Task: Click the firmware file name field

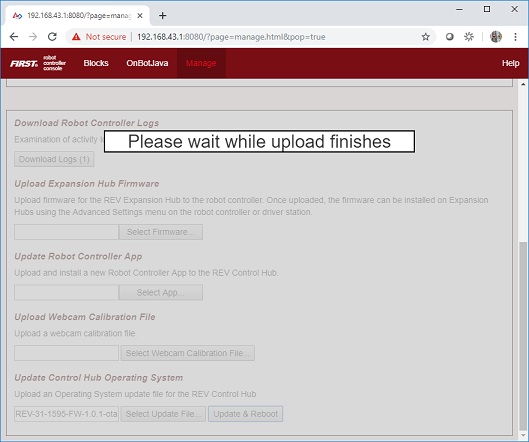Action: (x=66, y=232)
